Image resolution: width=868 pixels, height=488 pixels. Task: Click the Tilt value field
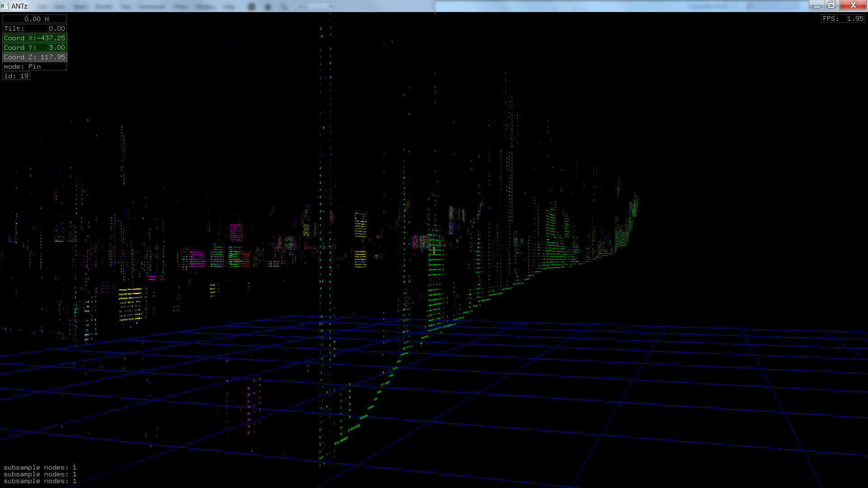coord(35,28)
